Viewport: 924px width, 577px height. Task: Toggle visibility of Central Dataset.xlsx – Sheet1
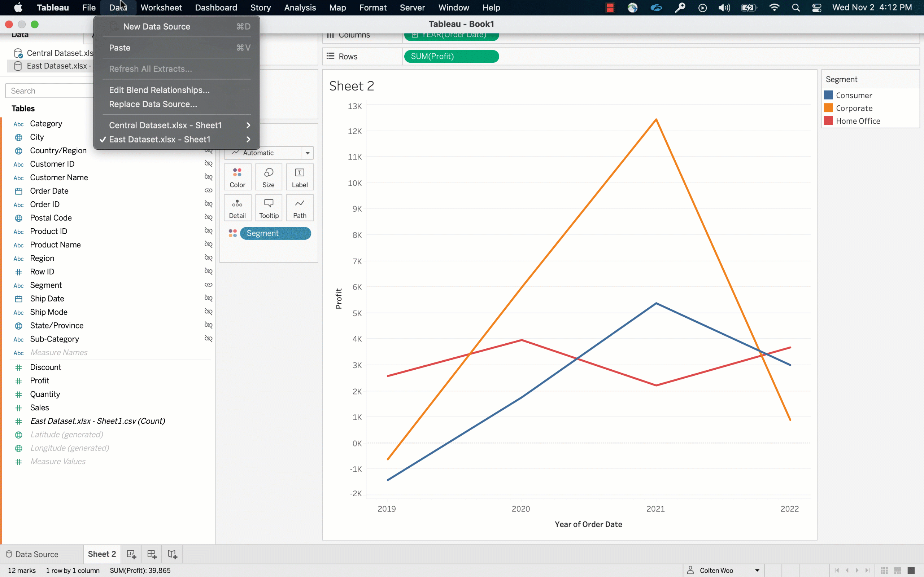click(165, 125)
